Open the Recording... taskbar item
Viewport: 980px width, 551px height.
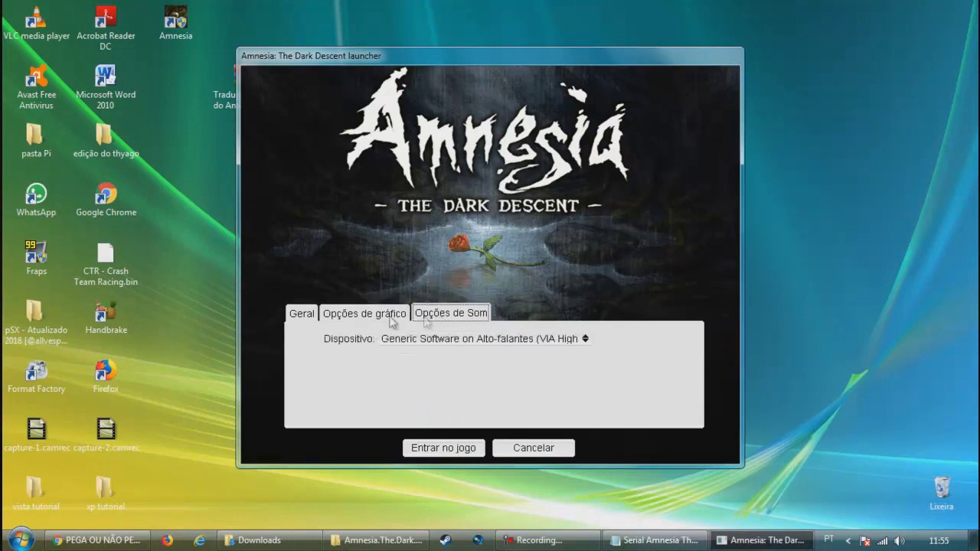(547, 540)
